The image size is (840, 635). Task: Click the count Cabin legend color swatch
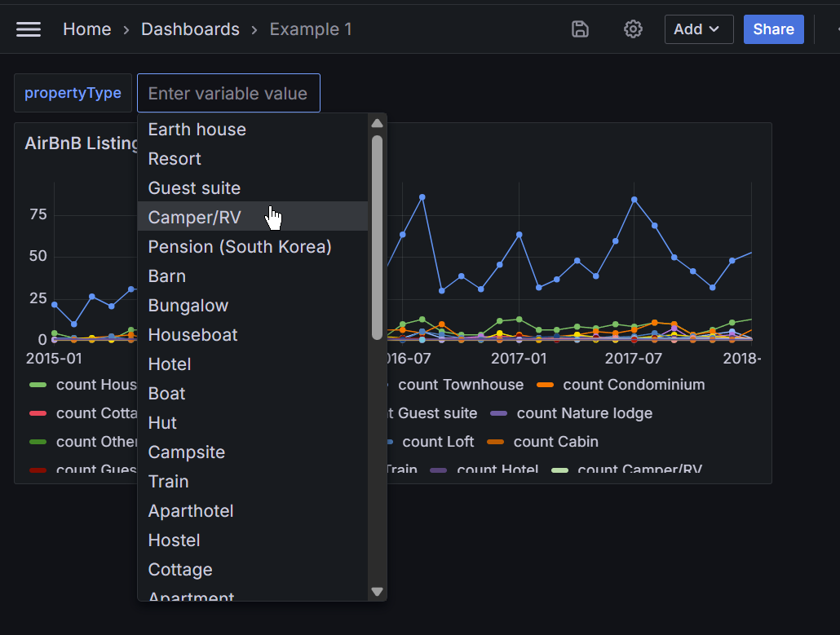tap(496, 442)
